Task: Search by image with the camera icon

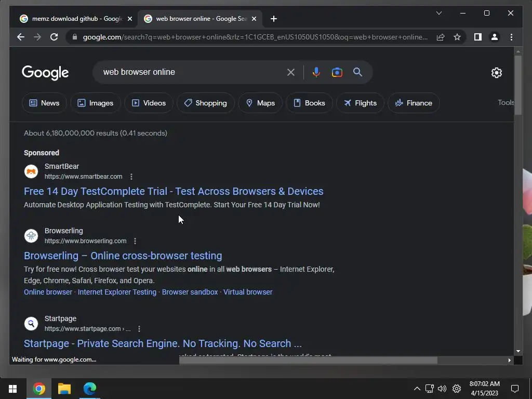Action: pyautogui.click(x=337, y=72)
